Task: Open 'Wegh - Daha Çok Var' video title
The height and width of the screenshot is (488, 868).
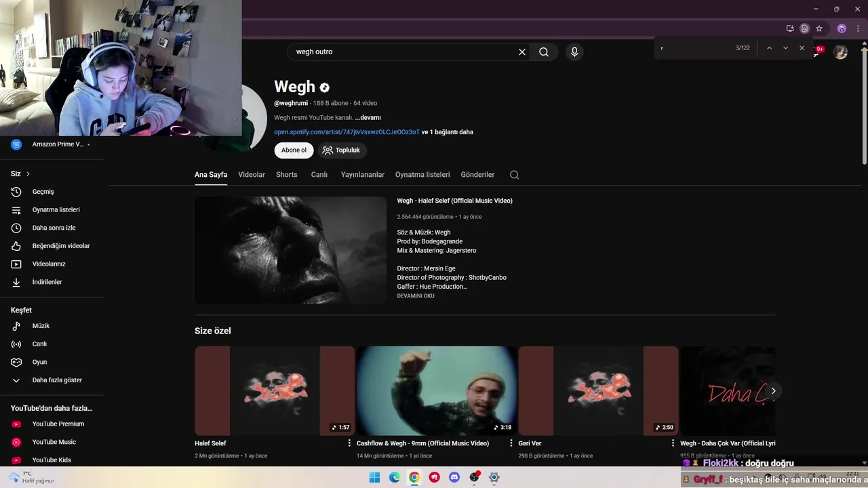Action: click(728, 443)
